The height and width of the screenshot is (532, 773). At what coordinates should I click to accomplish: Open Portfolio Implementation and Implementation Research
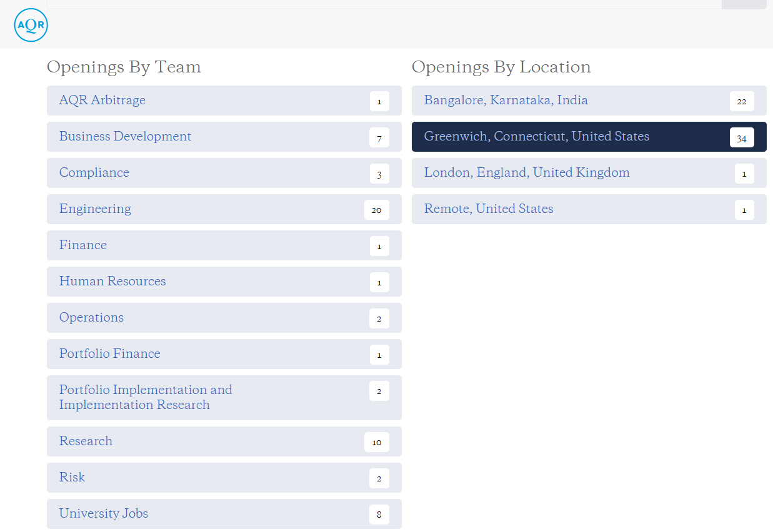[146, 397]
